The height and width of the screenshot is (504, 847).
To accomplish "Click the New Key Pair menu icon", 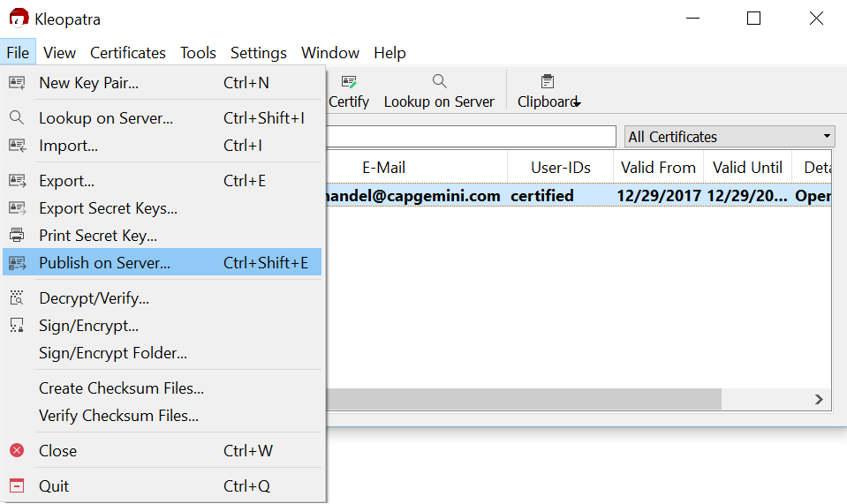I will [x=17, y=83].
